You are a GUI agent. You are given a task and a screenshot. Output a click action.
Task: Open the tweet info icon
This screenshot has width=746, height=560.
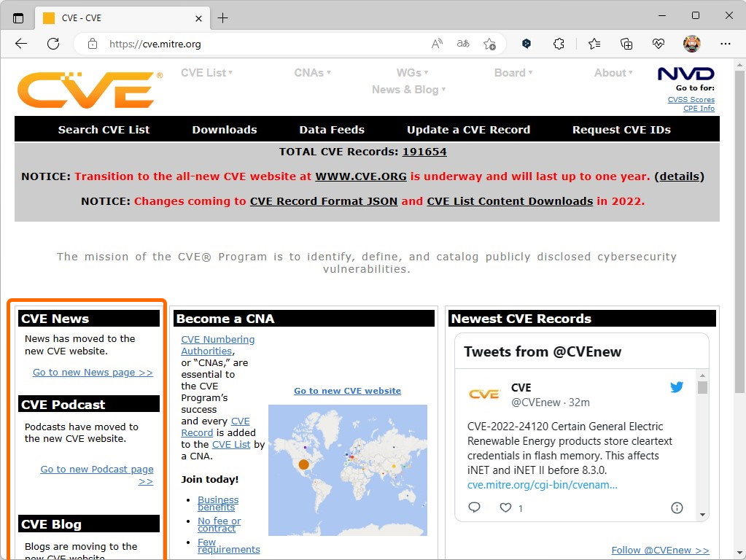[677, 507]
